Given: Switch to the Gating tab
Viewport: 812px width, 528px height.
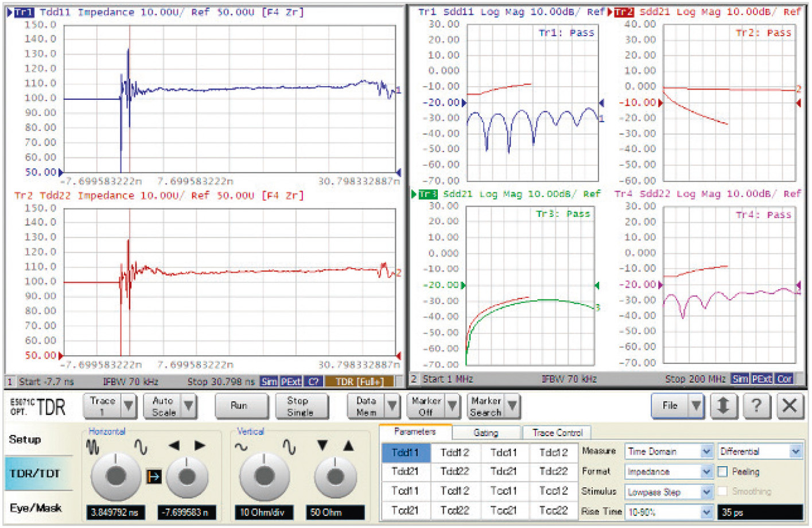Looking at the screenshot, I should click(x=486, y=433).
